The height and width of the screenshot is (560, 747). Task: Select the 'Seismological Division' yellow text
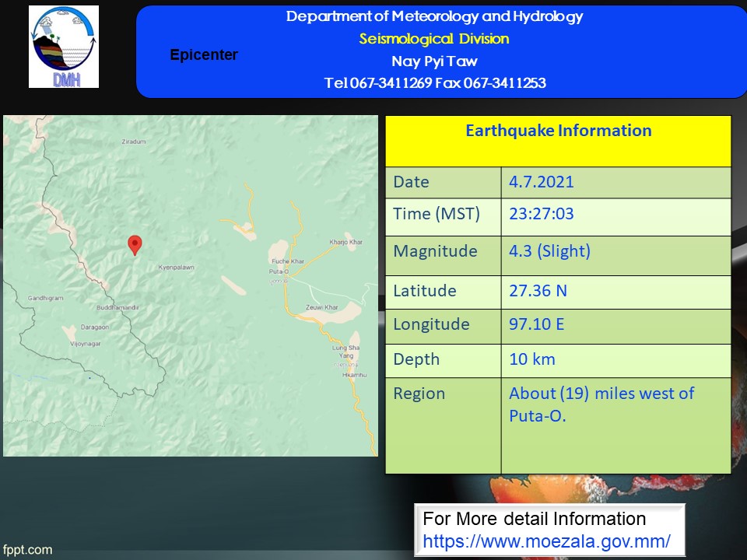(434, 39)
